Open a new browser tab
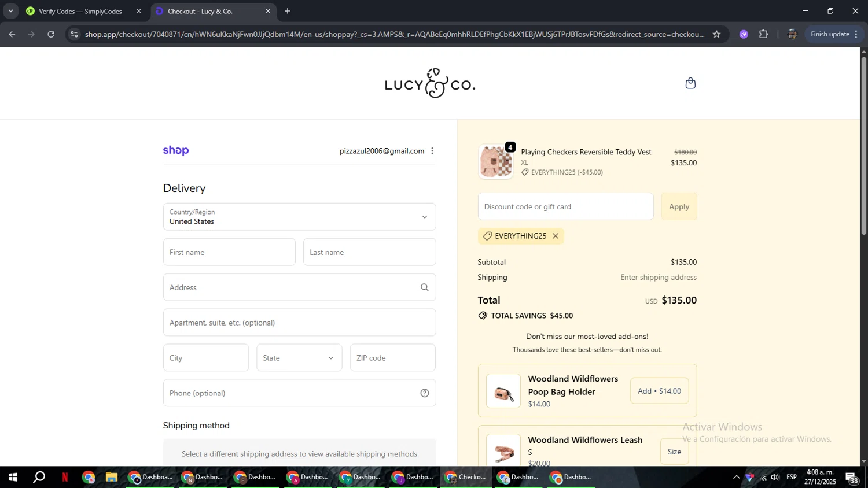 click(x=288, y=11)
